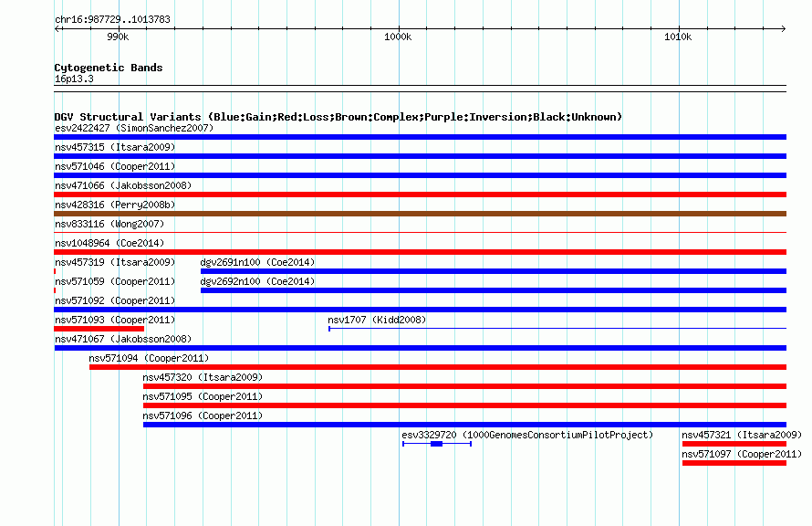The image size is (812, 526).
Task: Click the chr16:987729..1013783 range label
Action: [x=112, y=19]
